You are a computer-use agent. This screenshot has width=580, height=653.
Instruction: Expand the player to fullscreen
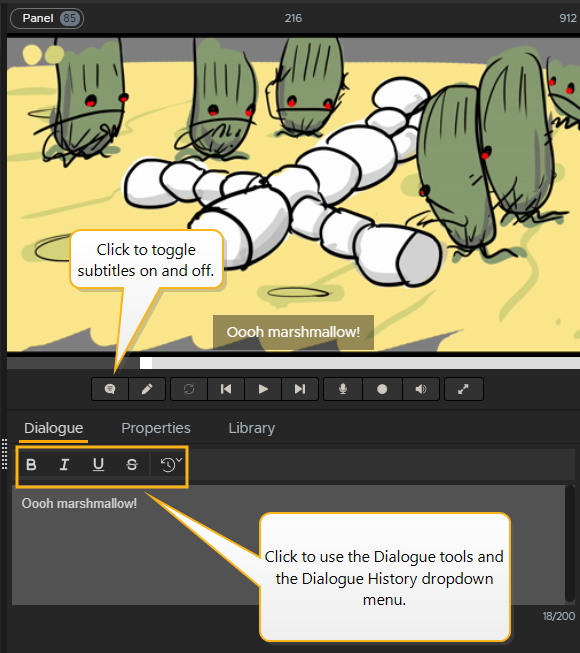tap(463, 389)
